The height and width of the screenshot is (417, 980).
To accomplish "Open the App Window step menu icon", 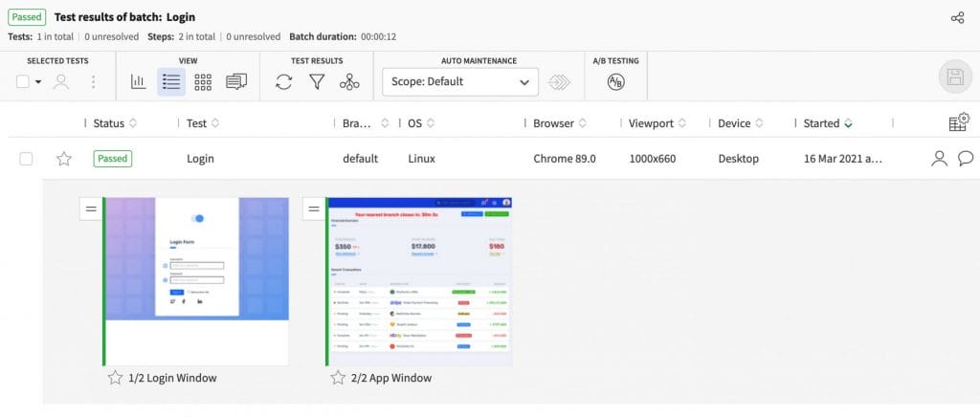I will pos(314,209).
